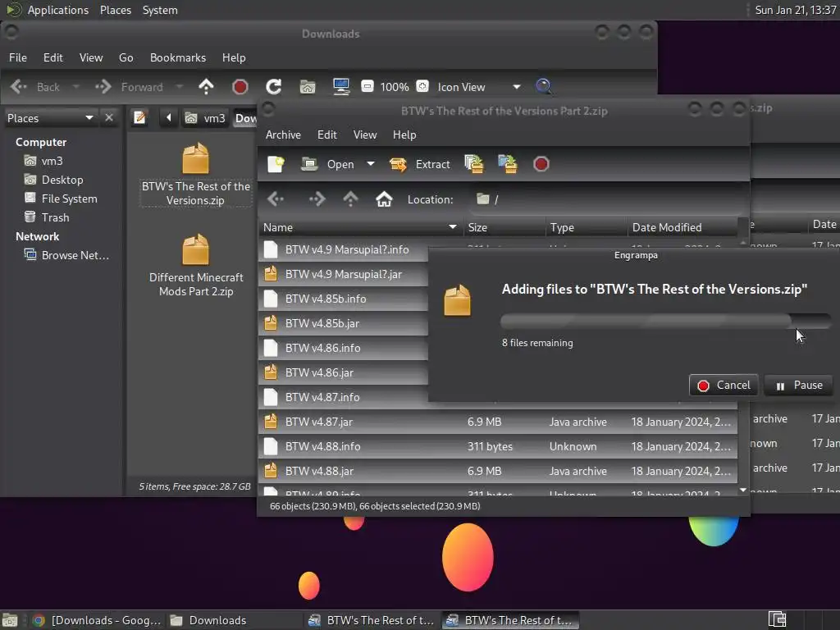Open the Go menu in Downloads window
This screenshot has width=840, height=630.
(x=126, y=58)
